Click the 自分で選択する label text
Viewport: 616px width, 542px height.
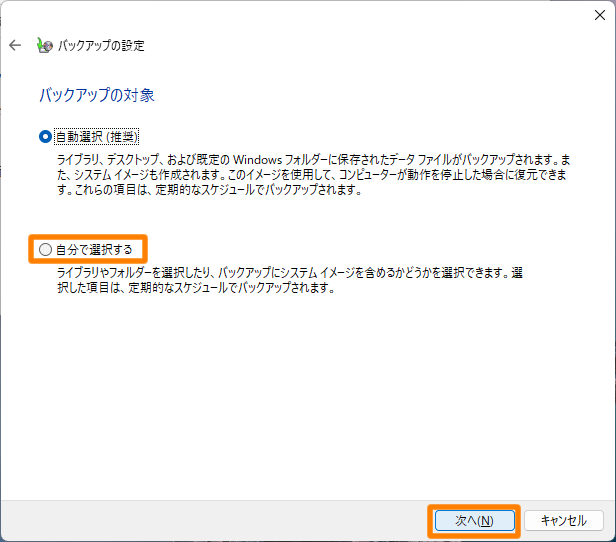pos(94,248)
